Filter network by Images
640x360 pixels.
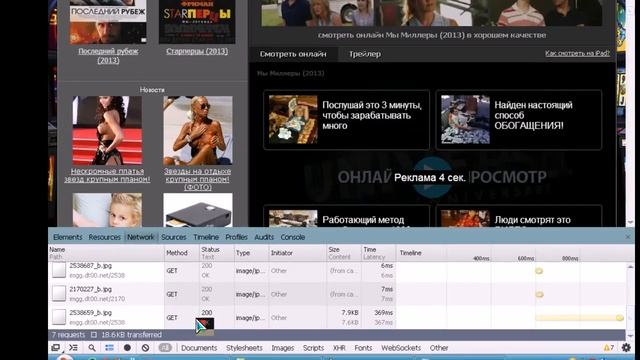(282, 348)
